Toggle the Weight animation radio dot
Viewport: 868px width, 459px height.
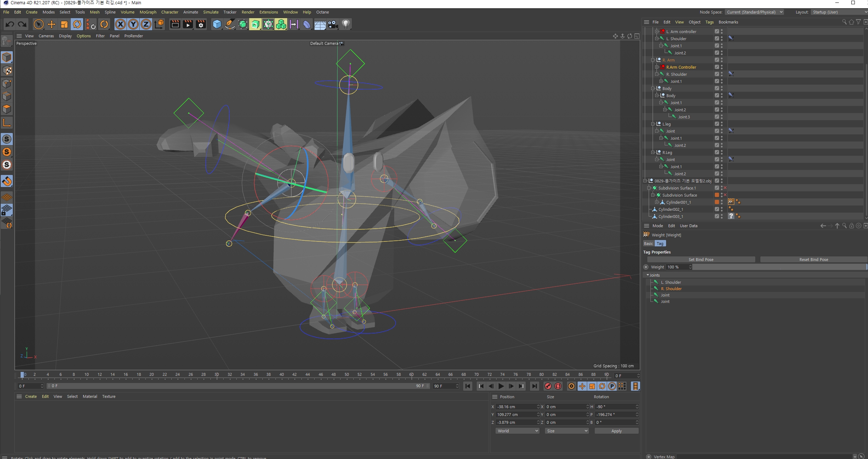tap(646, 267)
